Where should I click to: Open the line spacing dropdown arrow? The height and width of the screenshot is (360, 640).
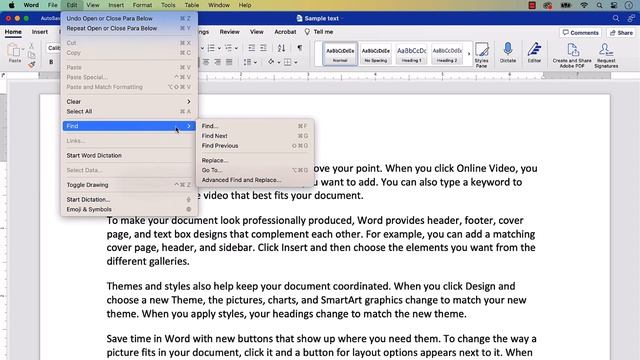click(x=255, y=62)
